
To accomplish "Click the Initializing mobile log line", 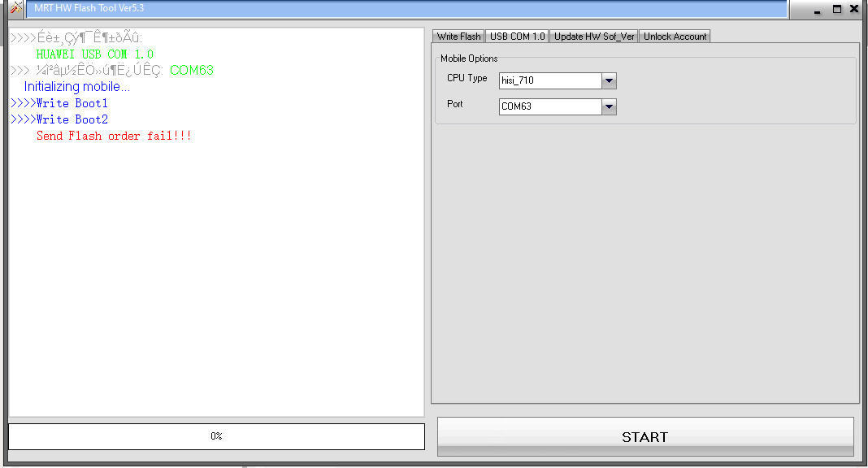I will [x=77, y=87].
